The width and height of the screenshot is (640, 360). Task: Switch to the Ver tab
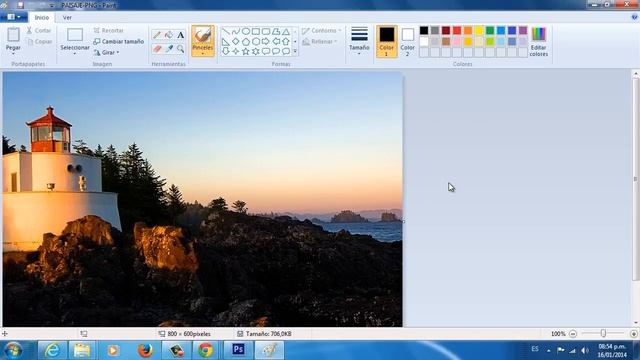click(67, 18)
